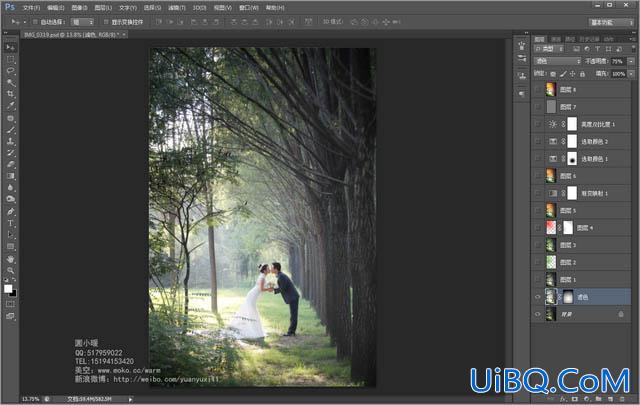Open the 填充 slider arrow
Viewport: 640px width, 405px height.
(x=631, y=74)
